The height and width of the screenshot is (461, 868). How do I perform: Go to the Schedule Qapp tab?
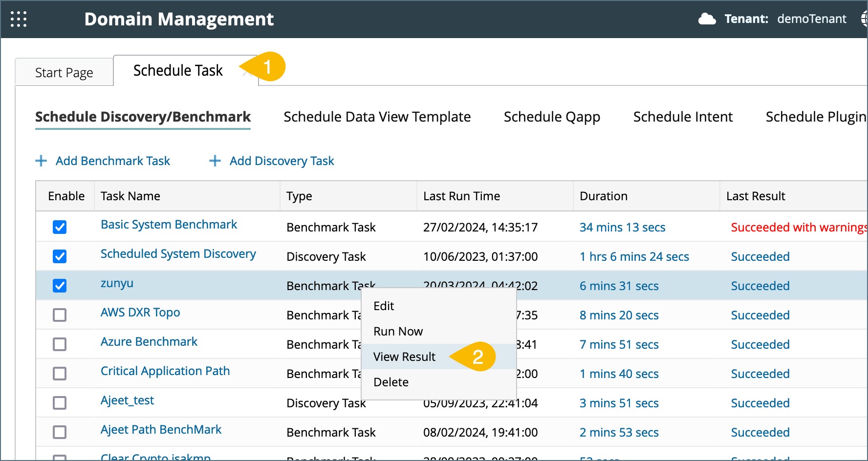[552, 117]
